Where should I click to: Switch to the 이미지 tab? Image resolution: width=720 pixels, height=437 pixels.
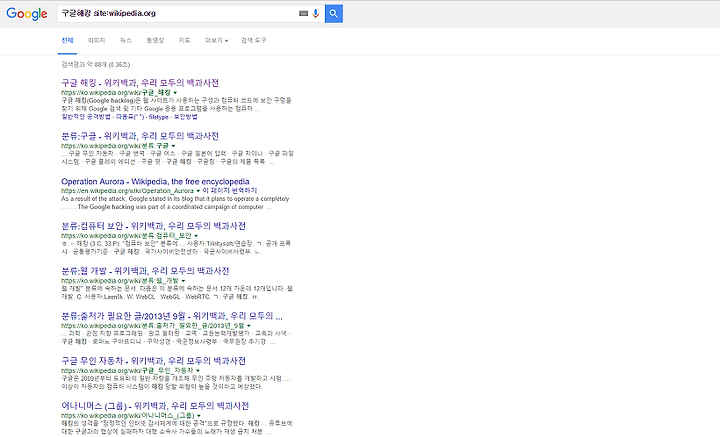[x=96, y=40]
